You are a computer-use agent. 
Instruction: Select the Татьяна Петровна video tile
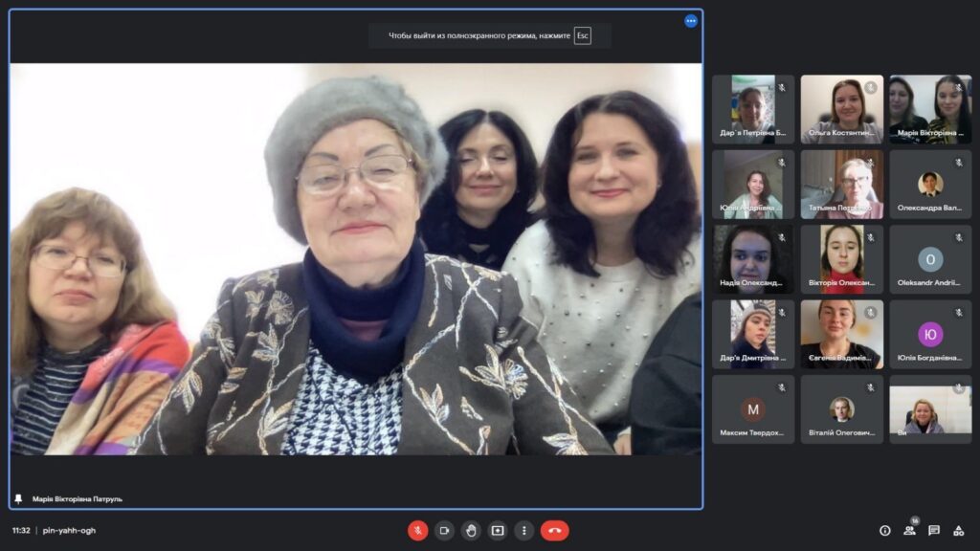point(841,184)
